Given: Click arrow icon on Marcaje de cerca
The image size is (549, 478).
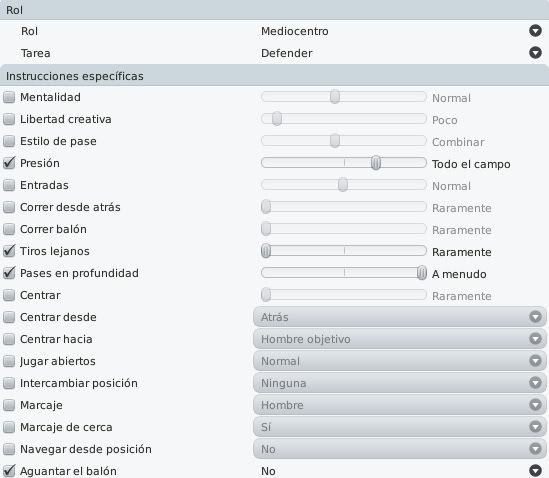Looking at the screenshot, I should (x=535, y=427).
